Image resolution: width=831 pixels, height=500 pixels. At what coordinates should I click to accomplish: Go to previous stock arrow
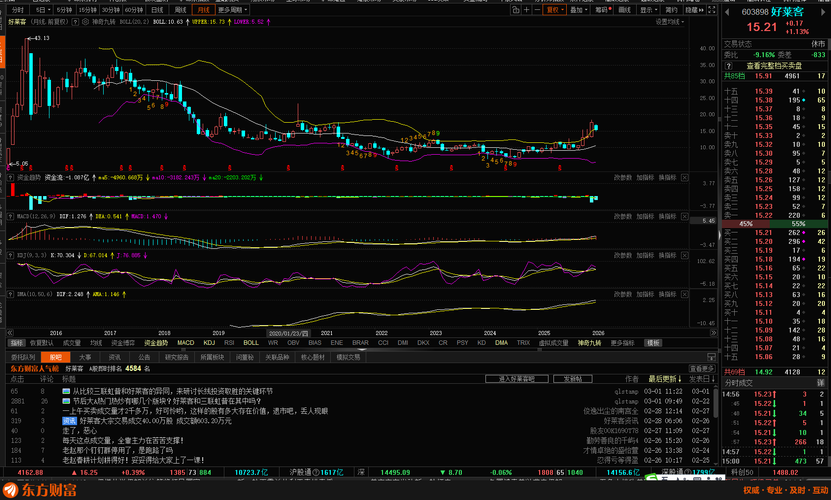727,12
